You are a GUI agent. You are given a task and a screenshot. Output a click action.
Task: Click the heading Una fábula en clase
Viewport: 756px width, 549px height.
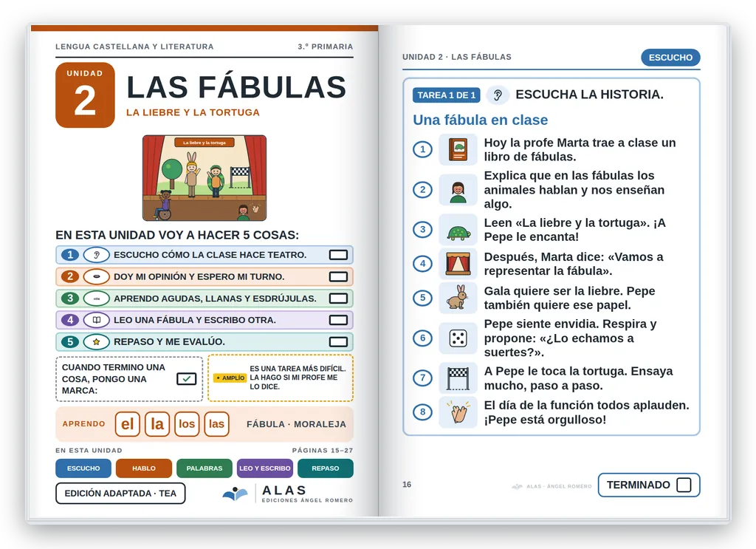click(x=480, y=120)
